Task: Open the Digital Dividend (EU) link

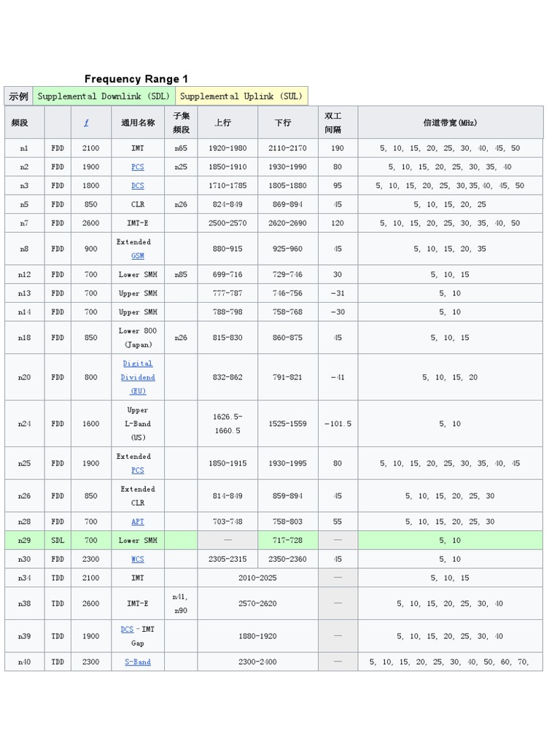Action: [138, 377]
